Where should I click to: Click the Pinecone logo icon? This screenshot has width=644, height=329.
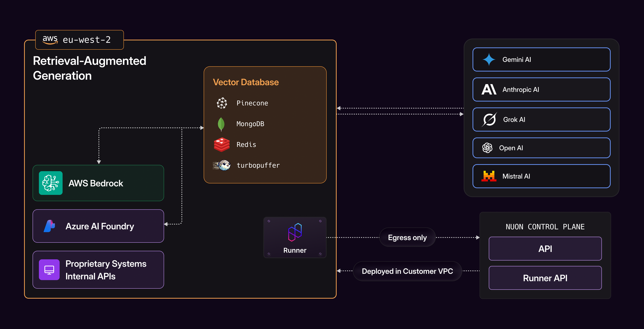222,103
